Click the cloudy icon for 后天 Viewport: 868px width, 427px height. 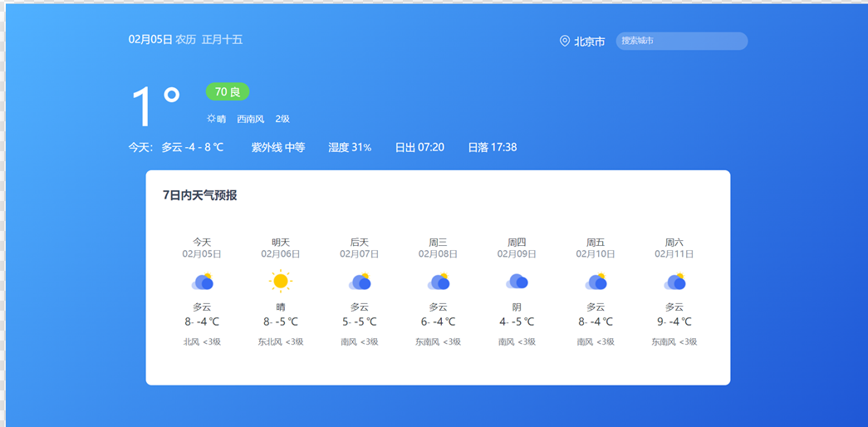point(360,282)
